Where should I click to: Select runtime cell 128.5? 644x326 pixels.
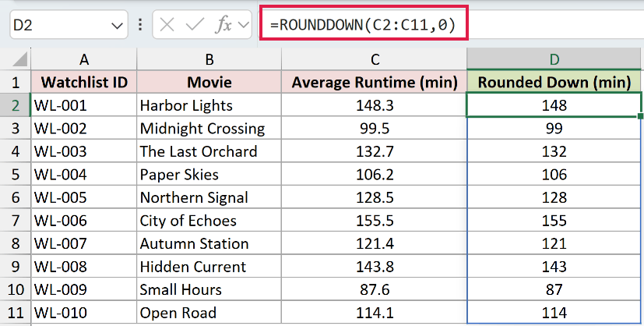pyautogui.click(x=375, y=197)
